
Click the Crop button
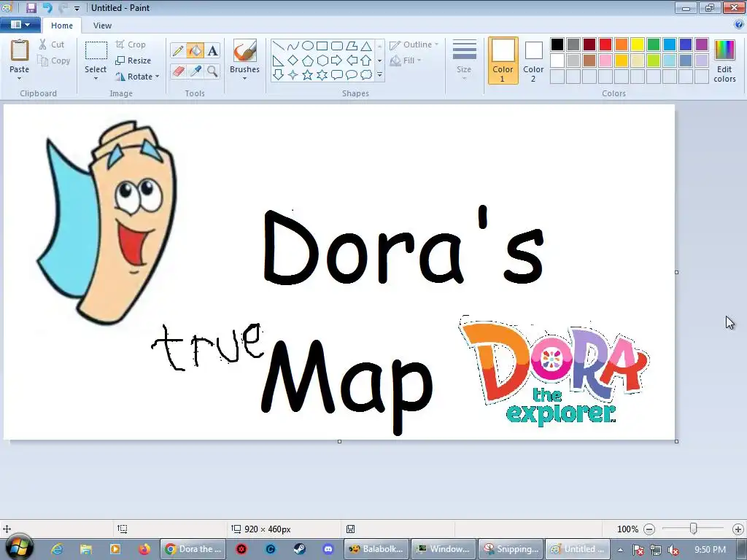(131, 44)
